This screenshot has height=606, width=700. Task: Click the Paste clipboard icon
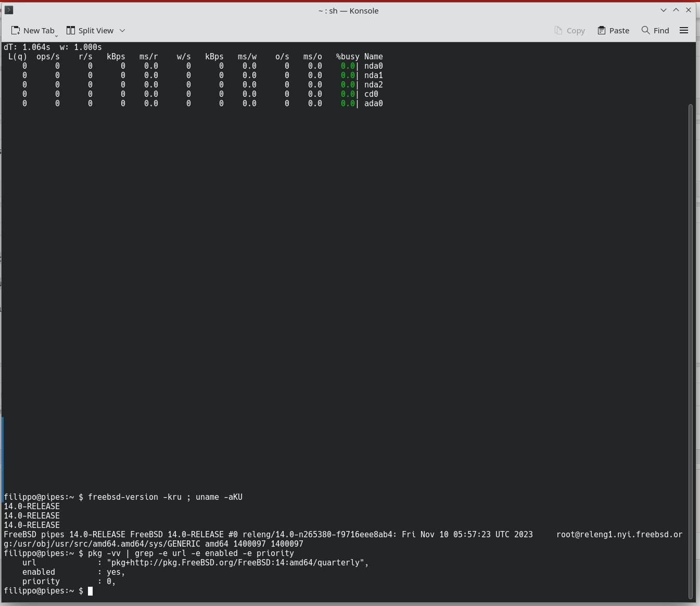click(x=602, y=31)
